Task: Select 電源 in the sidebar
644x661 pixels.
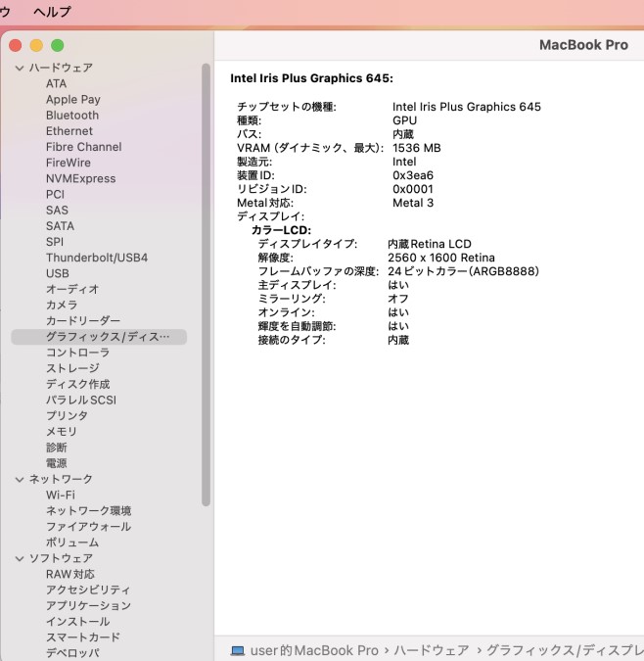Action: point(57,463)
